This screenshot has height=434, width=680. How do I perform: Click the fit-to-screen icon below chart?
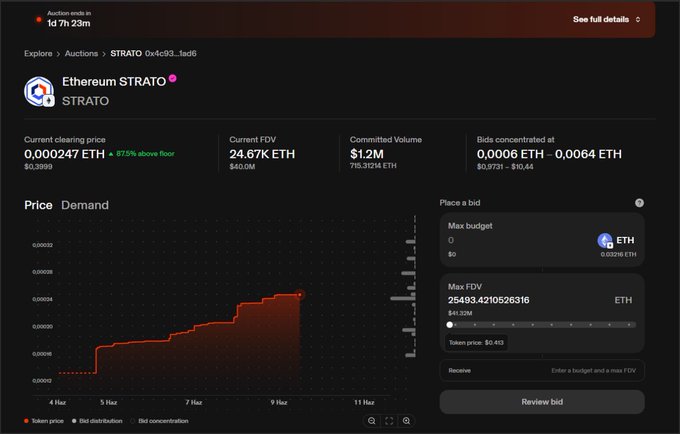(389, 421)
